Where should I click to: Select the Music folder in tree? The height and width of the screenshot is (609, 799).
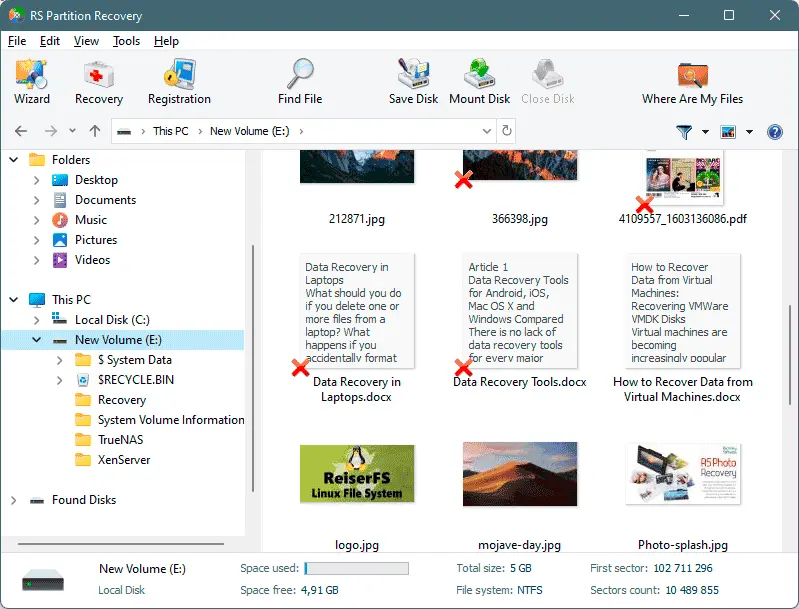coord(91,220)
